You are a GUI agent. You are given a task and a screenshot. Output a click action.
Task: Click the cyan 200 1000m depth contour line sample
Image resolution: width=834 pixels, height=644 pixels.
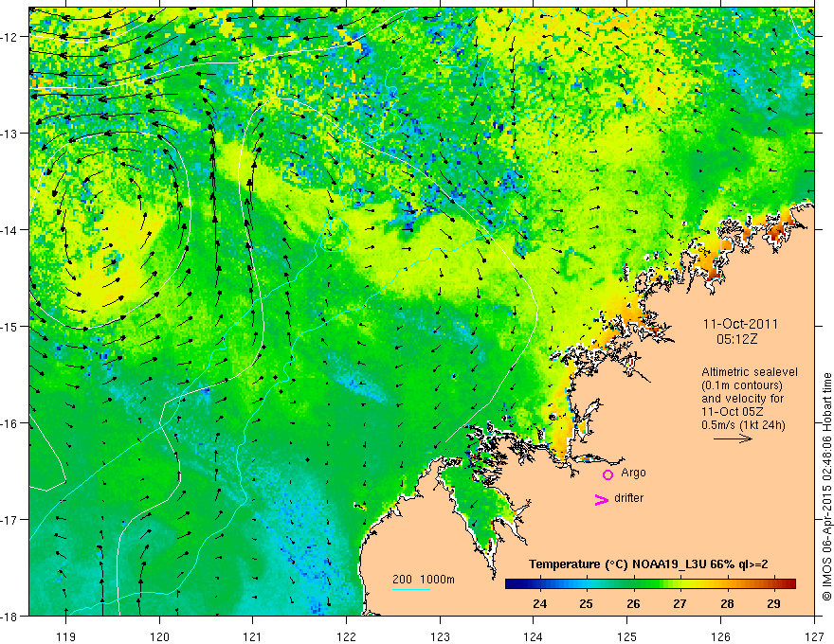tap(411, 589)
